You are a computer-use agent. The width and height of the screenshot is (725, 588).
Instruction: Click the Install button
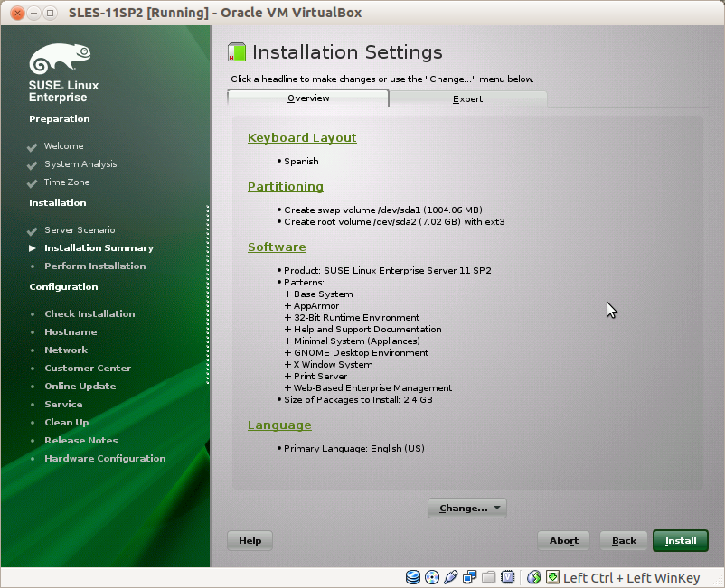pos(680,540)
